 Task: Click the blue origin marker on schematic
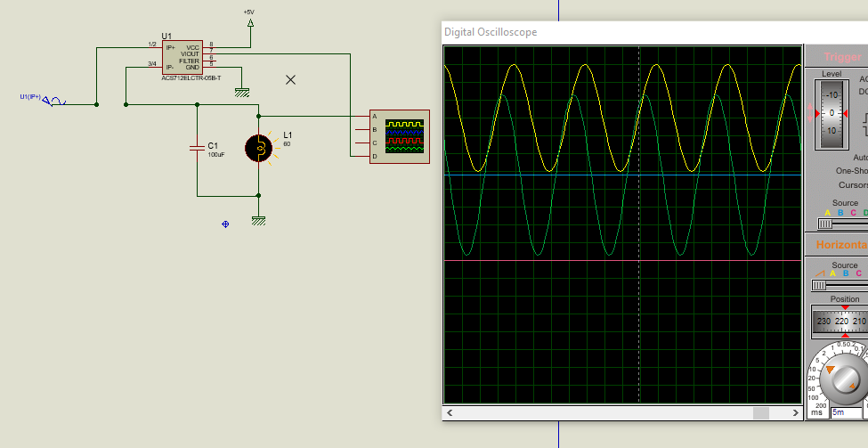coord(225,224)
